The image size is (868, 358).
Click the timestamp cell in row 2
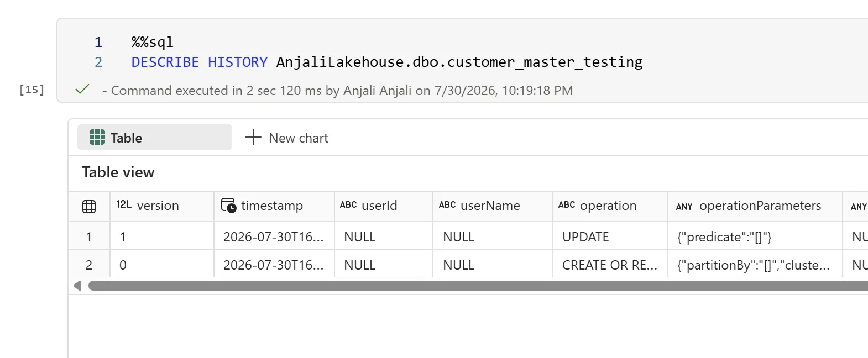274,265
